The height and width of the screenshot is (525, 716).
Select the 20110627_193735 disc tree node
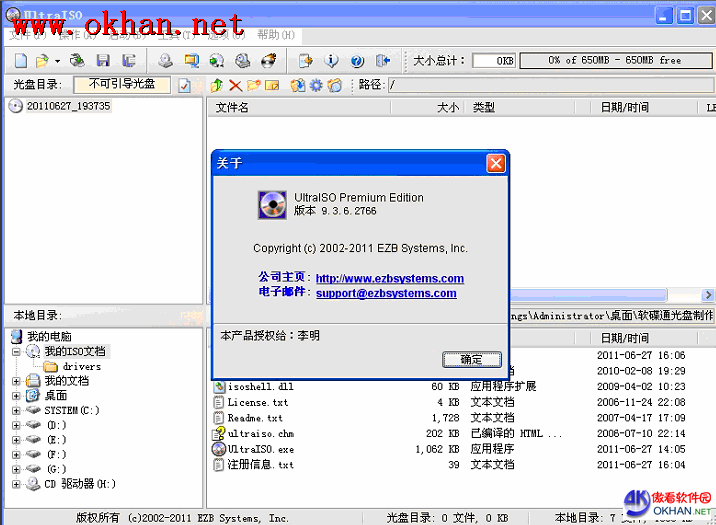[x=68, y=106]
